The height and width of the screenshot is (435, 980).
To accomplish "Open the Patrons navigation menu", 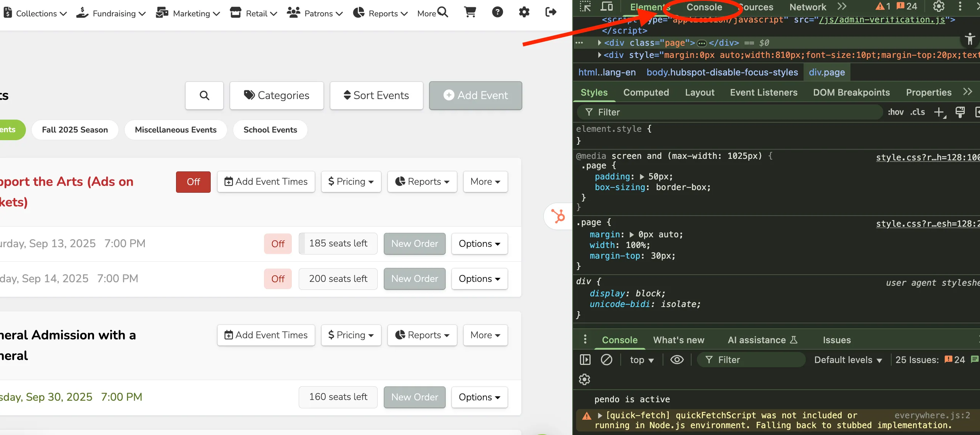I will [x=315, y=13].
